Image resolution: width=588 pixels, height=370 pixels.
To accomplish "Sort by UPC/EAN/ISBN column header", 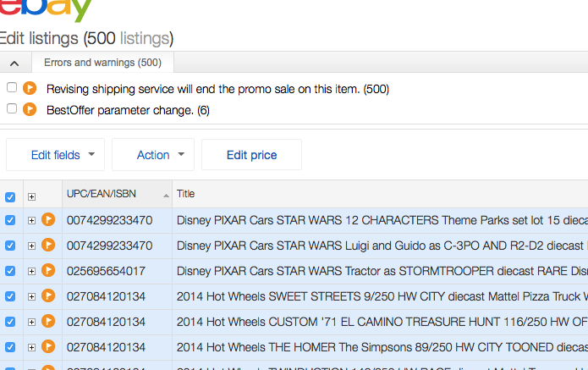I will point(102,194).
